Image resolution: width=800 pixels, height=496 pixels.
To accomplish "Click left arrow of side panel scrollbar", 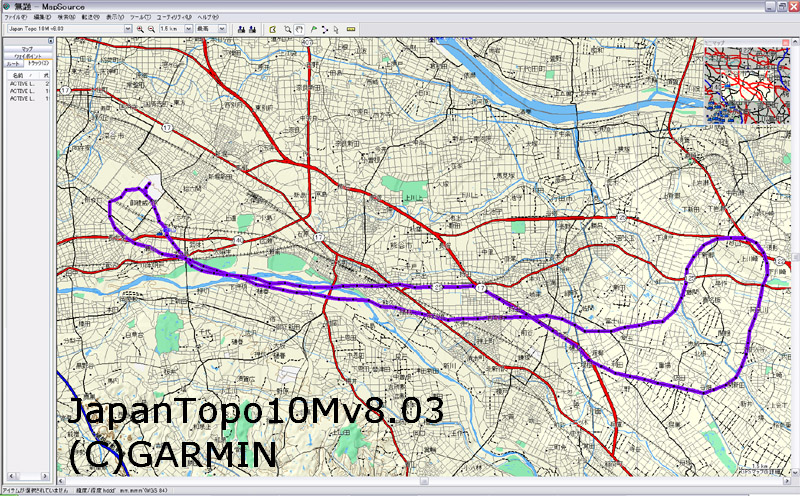I will (x=11, y=476).
